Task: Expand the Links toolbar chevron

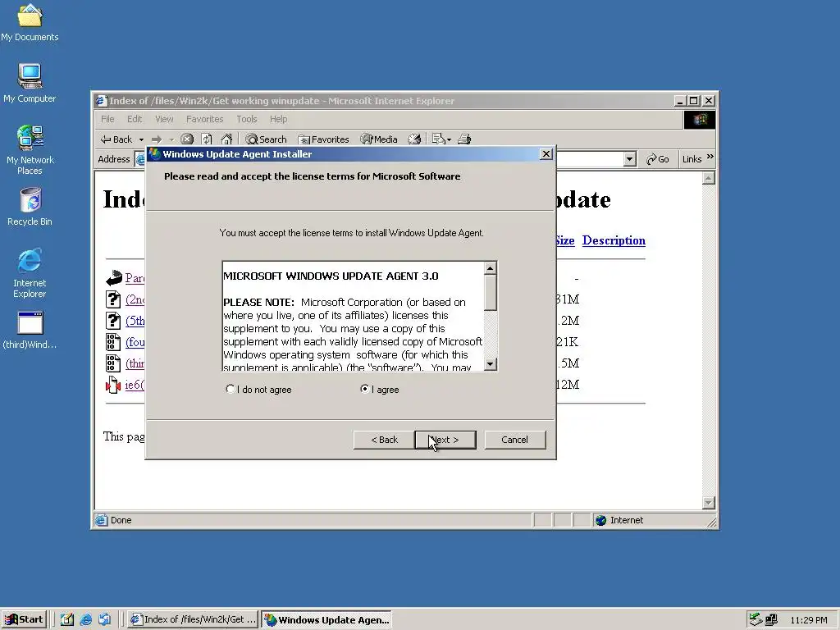Action: click(x=710, y=157)
